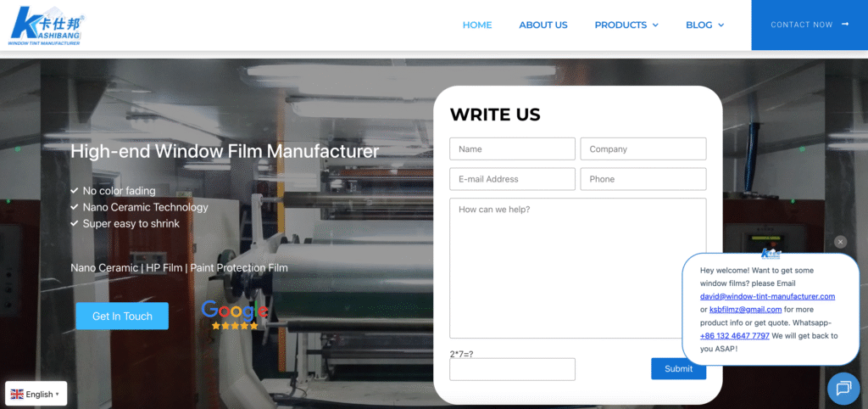Close the welcome chat popup
Viewport: 868px width, 409px height.
click(840, 242)
